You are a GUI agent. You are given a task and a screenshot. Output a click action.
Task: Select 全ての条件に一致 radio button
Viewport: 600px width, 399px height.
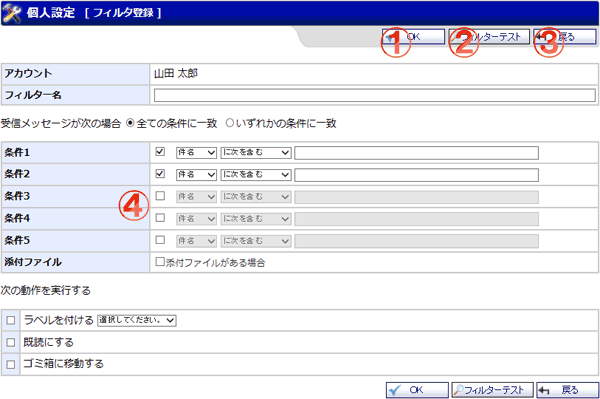[x=130, y=123]
